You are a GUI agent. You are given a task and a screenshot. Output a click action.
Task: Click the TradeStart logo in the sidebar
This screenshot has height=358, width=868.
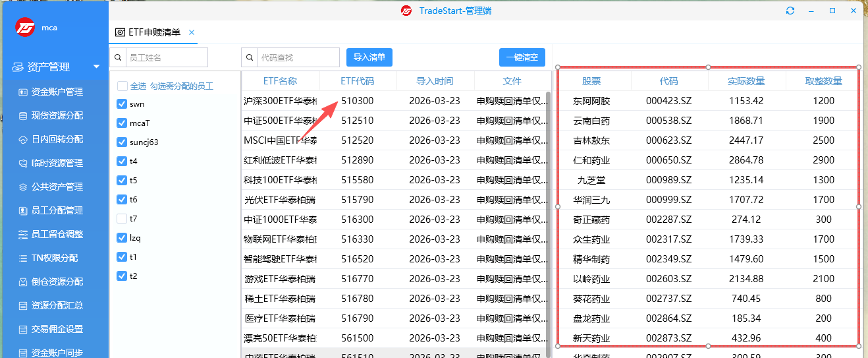[26, 27]
